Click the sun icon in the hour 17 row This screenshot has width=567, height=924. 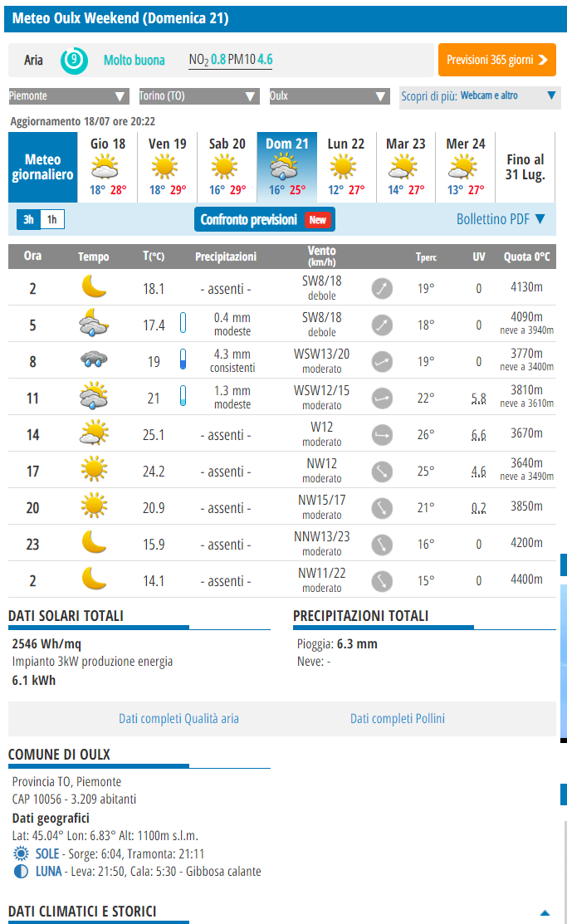click(x=94, y=470)
